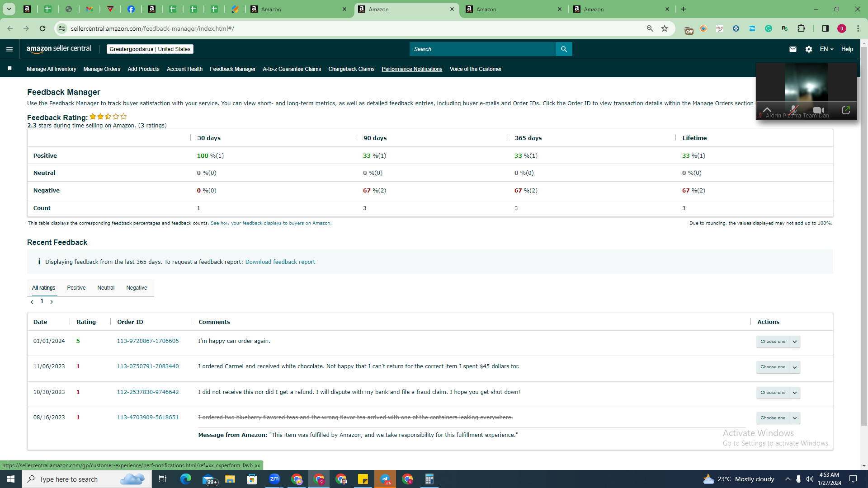
Task: Open order 113-0750791-7083440
Action: coord(148,366)
